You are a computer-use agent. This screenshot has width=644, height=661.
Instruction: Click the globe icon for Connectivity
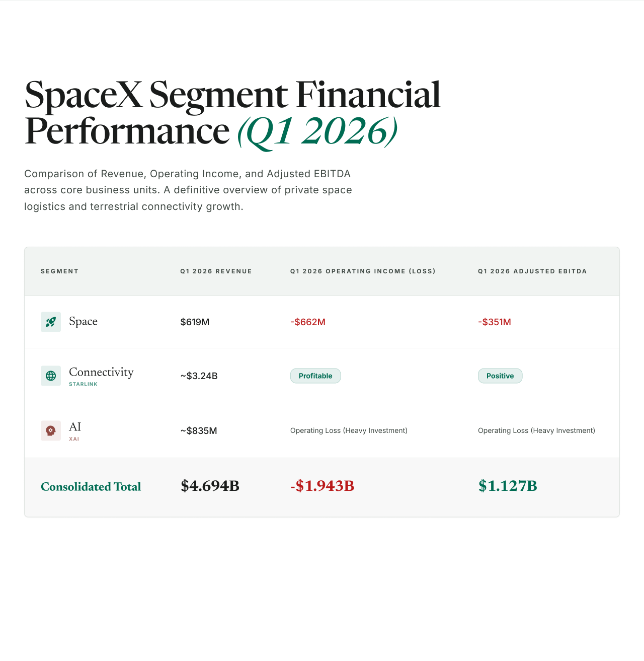click(x=51, y=376)
